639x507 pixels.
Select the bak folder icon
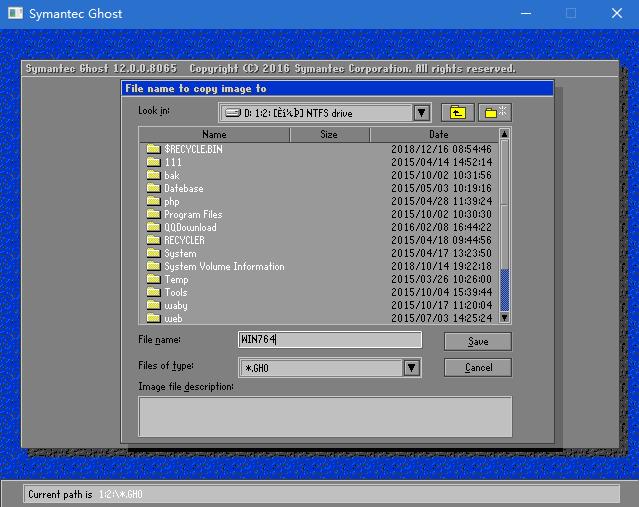(153, 175)
